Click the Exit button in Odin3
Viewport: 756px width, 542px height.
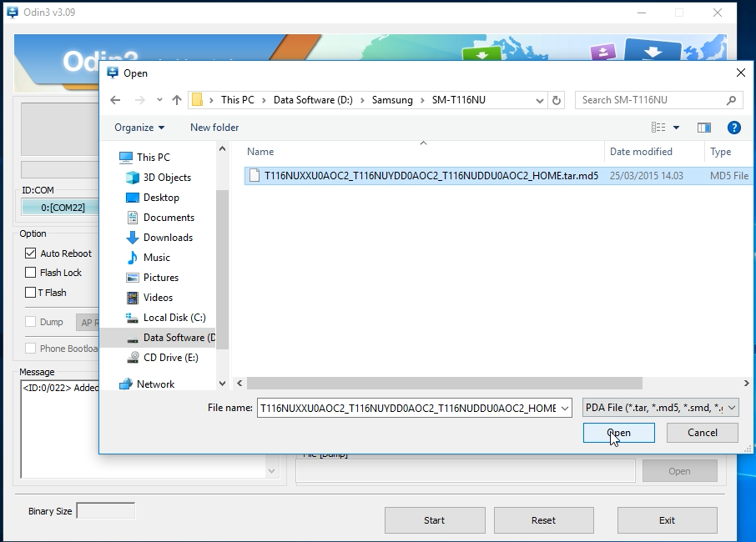click(667, 520)
